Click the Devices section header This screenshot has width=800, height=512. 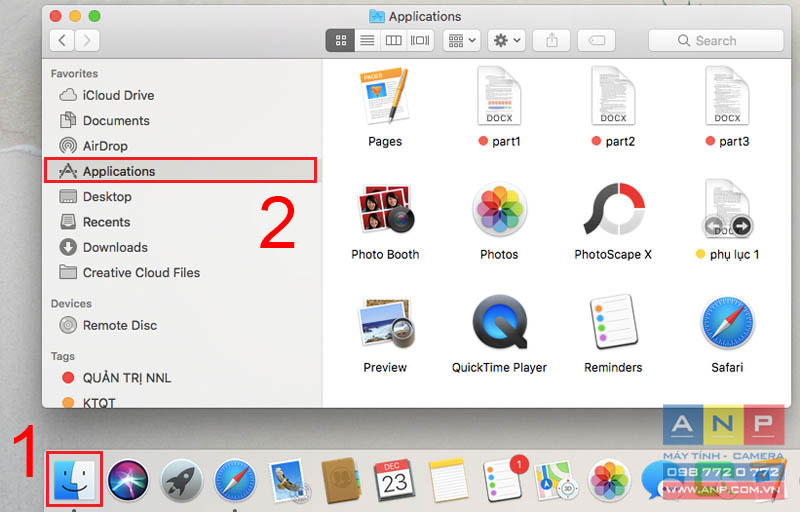71,303
